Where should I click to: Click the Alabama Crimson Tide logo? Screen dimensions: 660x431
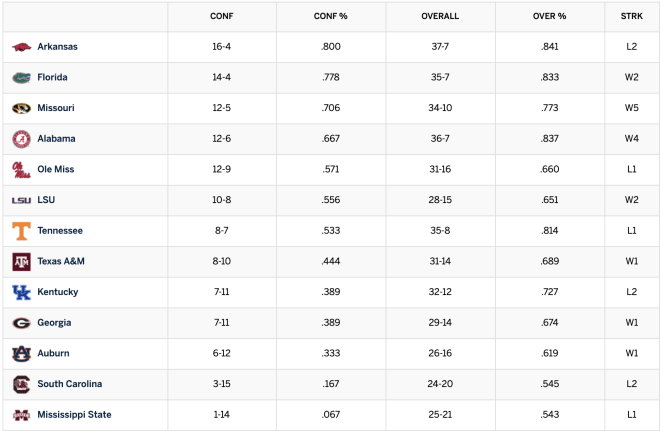pyautogui.click(x=21, y=139)
